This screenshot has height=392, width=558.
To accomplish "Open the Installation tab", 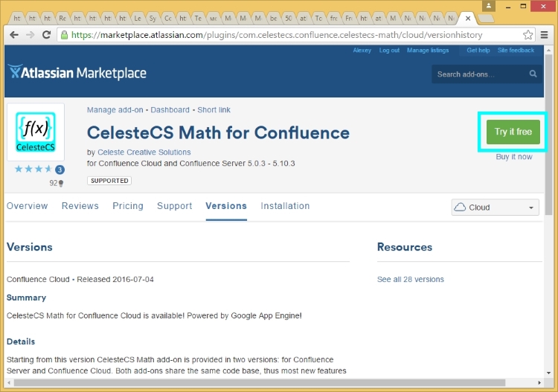I will click(285, 206).
